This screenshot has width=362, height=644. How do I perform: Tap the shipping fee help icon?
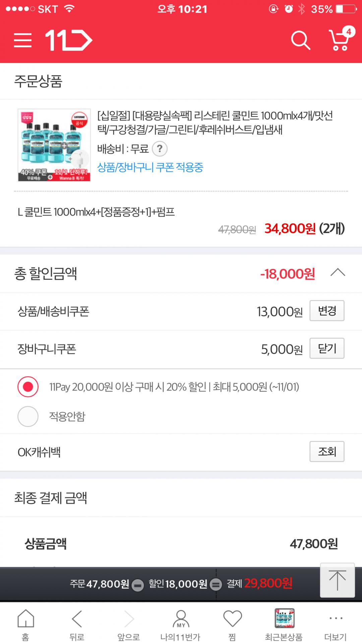coord(160,149)
